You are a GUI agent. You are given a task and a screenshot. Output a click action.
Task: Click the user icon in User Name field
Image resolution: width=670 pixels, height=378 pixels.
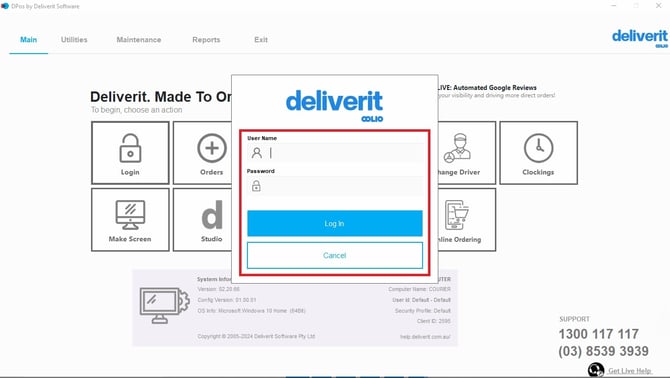tap(256, 153)
